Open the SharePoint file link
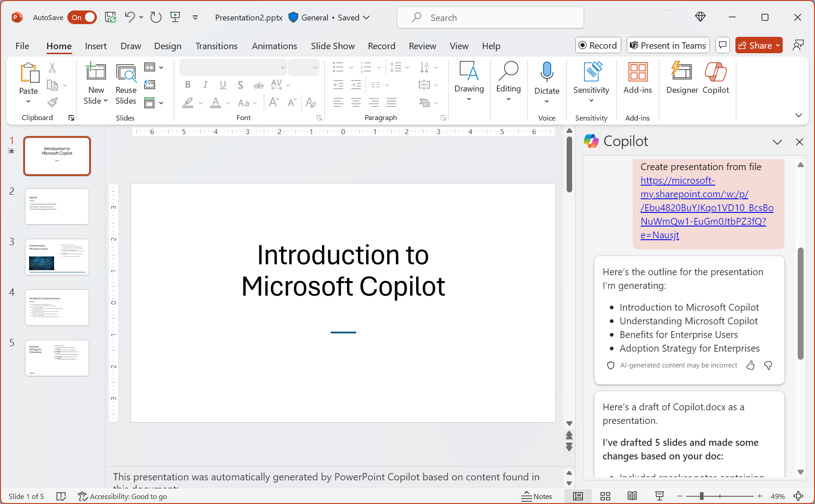The image size is (815, 504). point(707,208)
